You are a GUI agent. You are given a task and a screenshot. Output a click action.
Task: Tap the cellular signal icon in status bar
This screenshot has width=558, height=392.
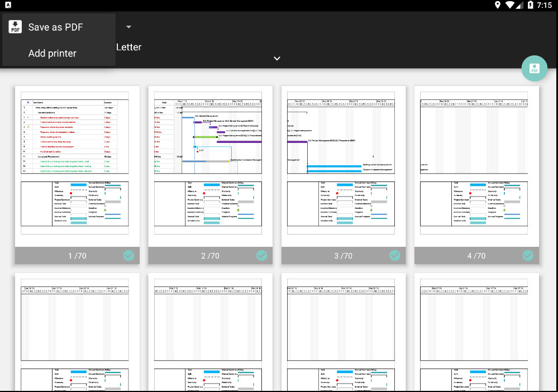pyautogui.click(x=519, y=5)
